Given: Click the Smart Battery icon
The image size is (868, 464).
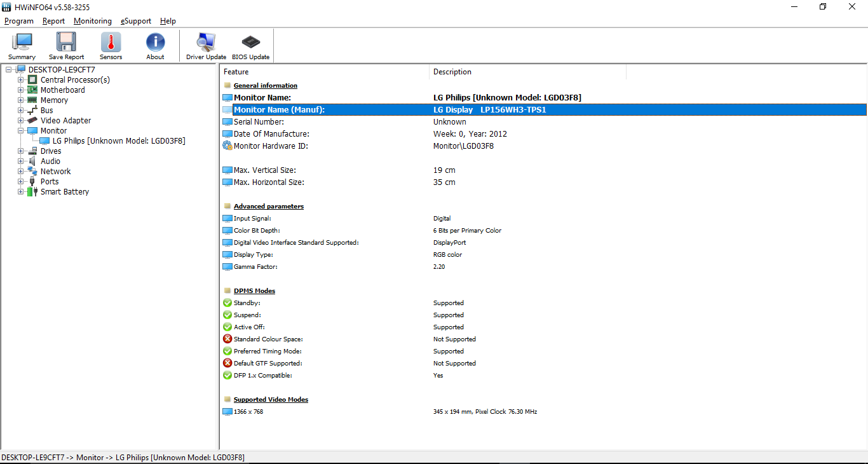Looking at the screenshot, I should click(32, 191).
